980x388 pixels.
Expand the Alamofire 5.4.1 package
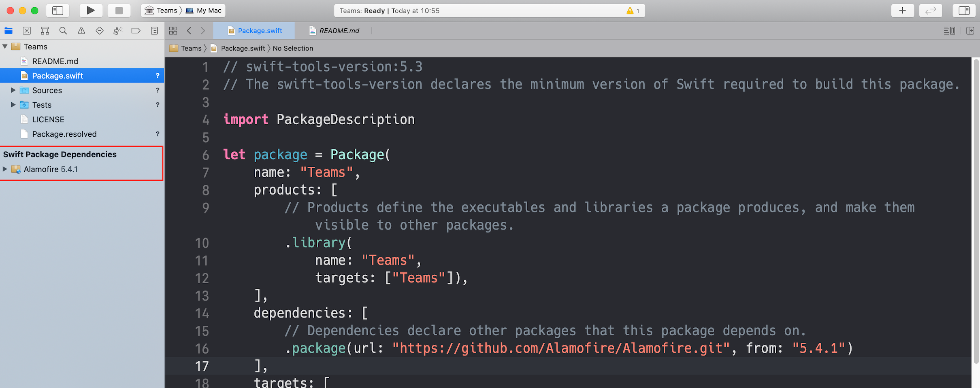click(5, 169)
